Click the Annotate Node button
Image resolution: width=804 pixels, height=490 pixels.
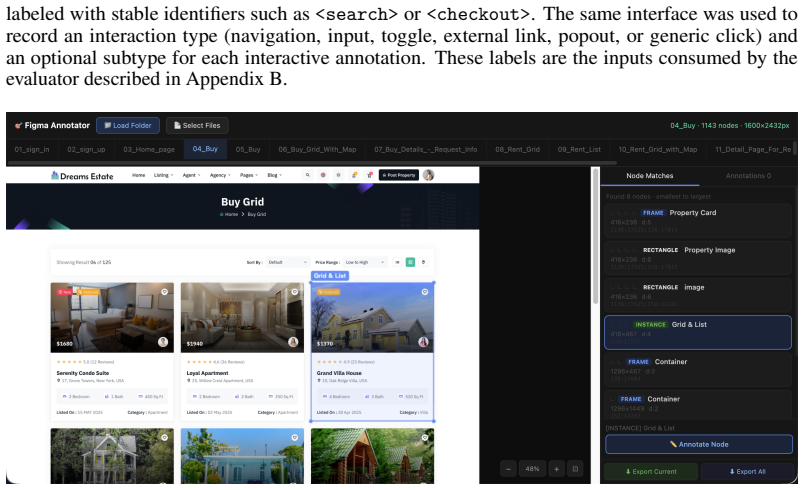(699, 444)
